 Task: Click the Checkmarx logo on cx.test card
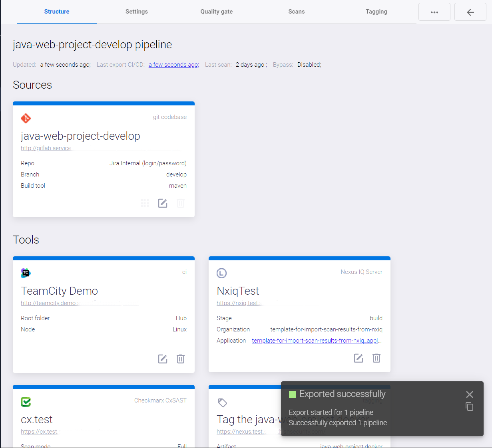[26, 402]
